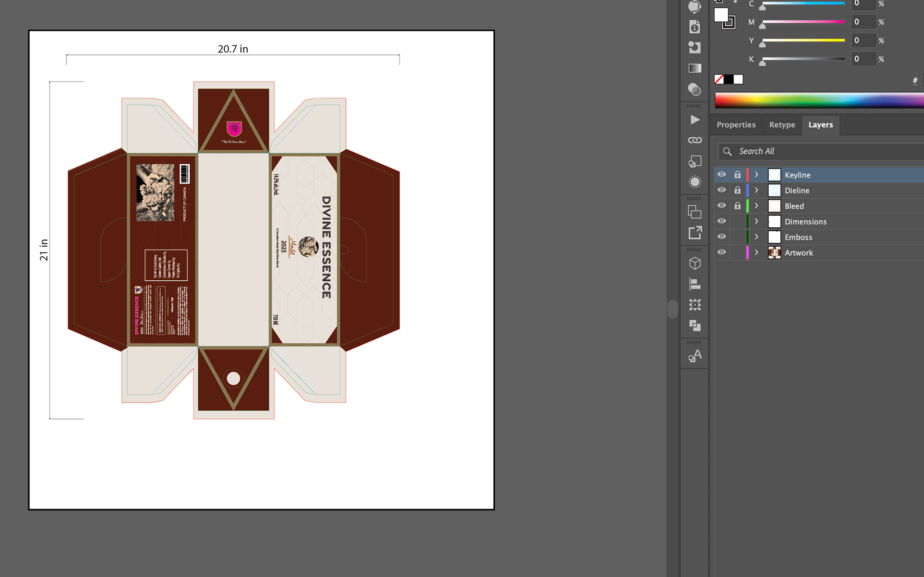The width and height of the screenshot is (924, 577).
Task: Select the Keyline layer name
Action: pos(797,175)
